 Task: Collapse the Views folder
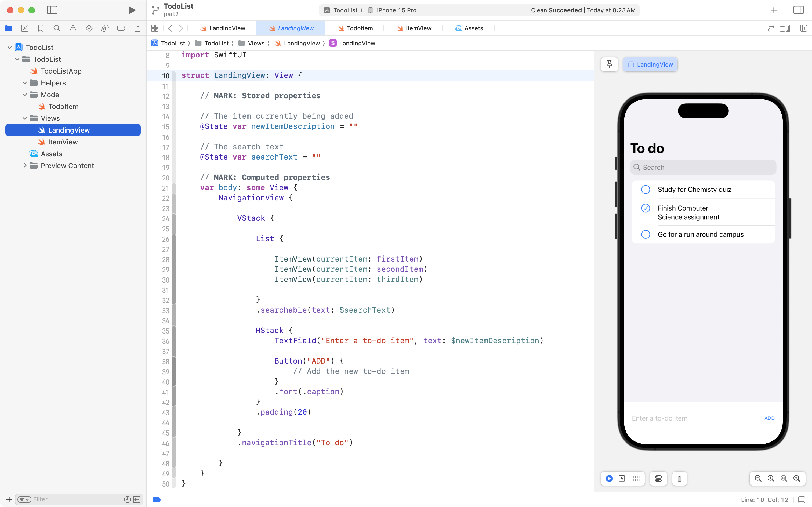pos(25,118)
